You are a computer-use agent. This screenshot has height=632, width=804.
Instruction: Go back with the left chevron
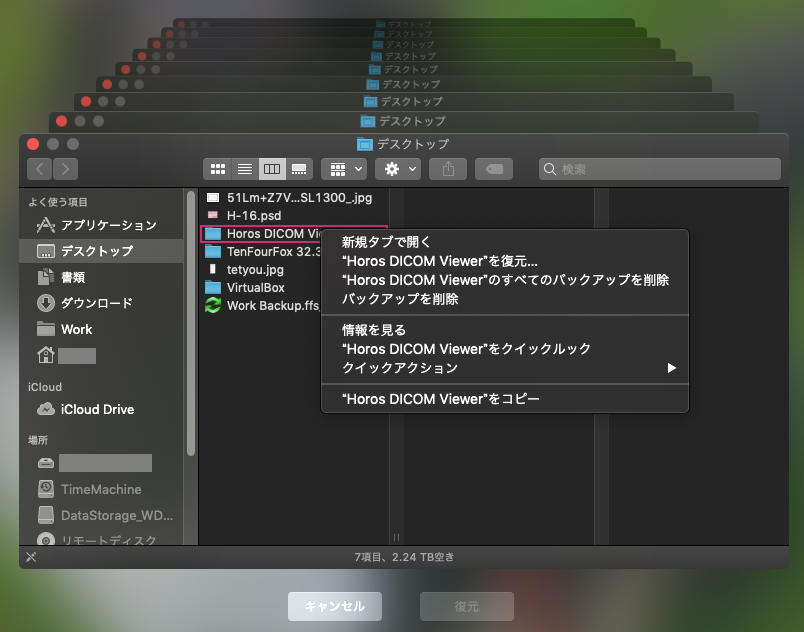pyautogui.click(x=39, y=169)
